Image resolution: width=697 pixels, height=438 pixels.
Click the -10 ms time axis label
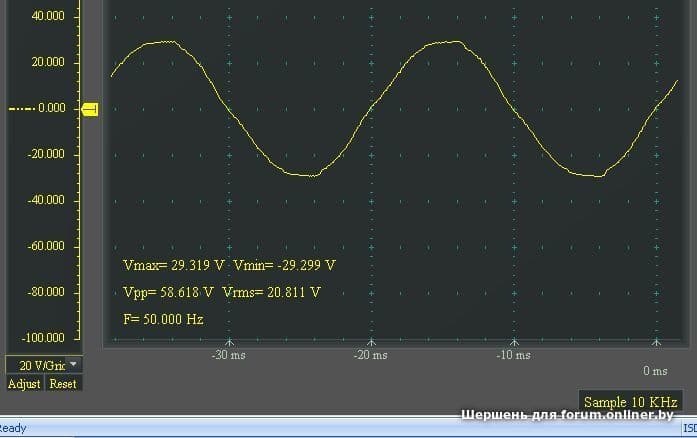513,355
